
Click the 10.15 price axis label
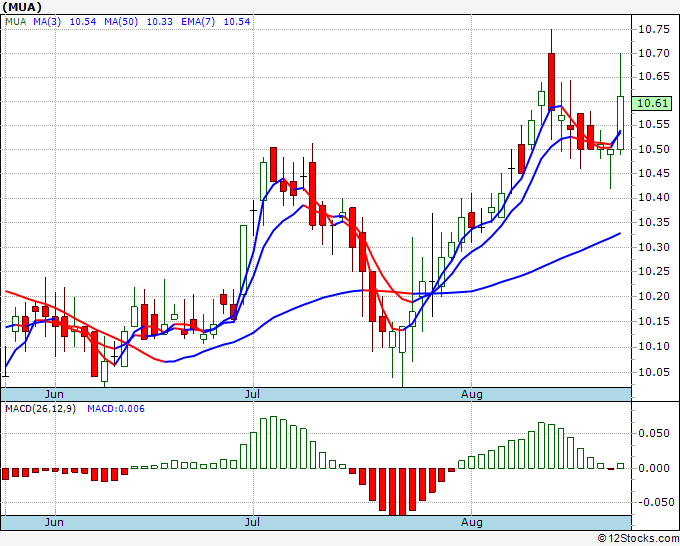point(654,321)
